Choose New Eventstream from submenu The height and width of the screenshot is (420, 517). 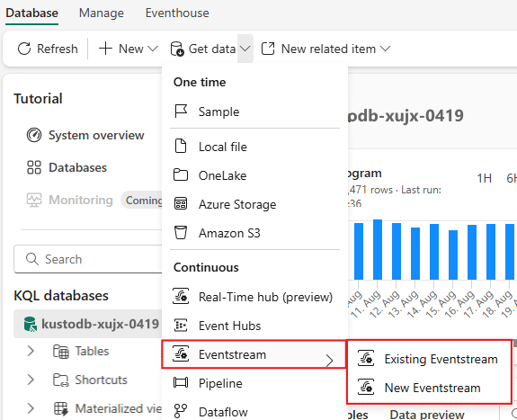point(429,388)
